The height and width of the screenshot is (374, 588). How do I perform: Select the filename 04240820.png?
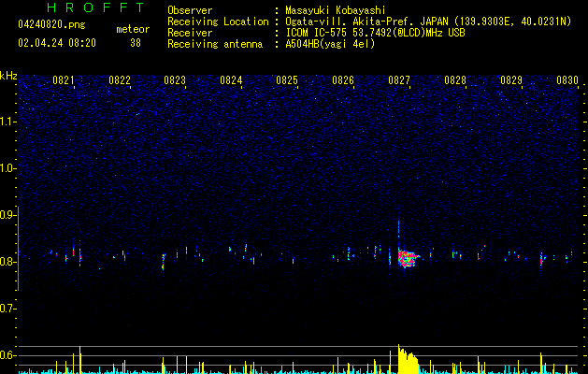coord(51,24)
